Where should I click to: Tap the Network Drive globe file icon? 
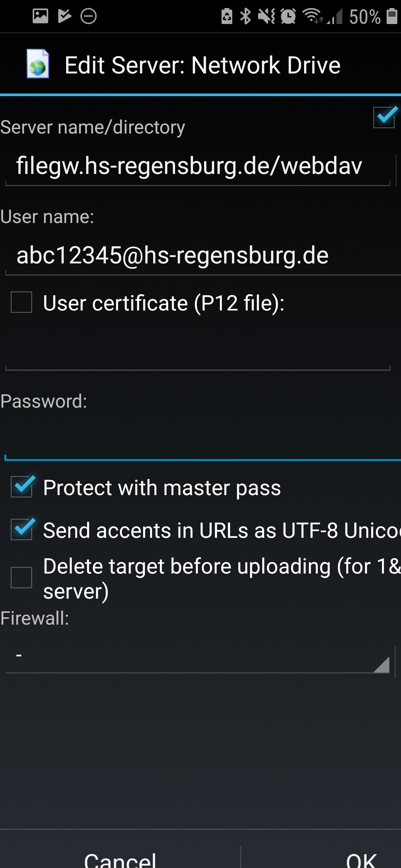coord(38,64)
